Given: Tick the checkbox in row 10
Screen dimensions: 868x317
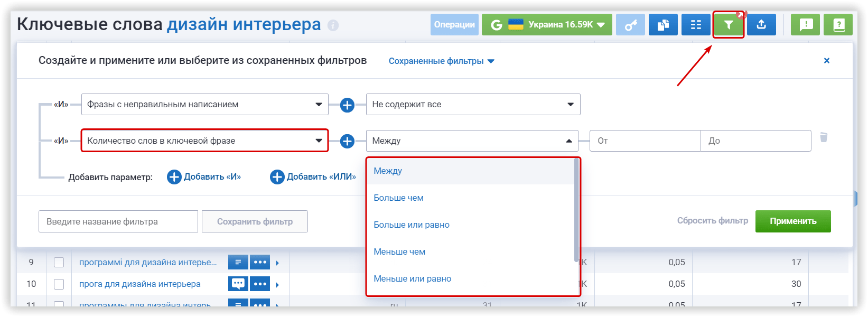Looking at the screenshot, I should point(59,284).
